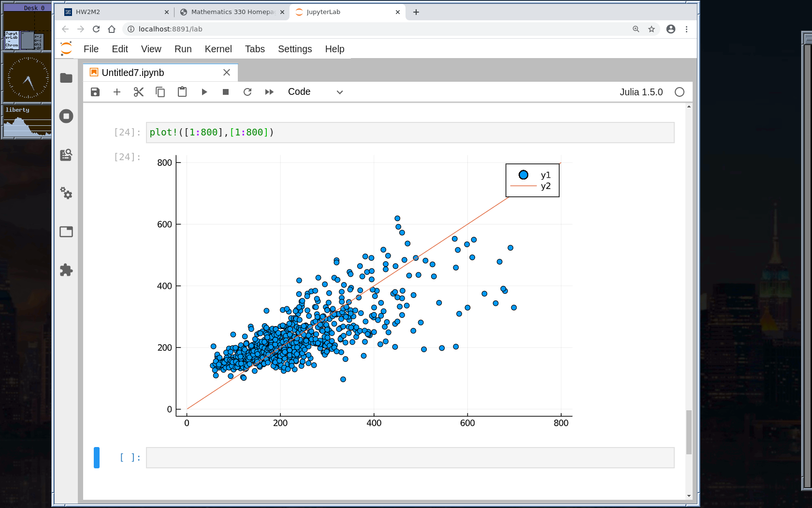Expand the cell type Code dropdown

coord(315,92)
